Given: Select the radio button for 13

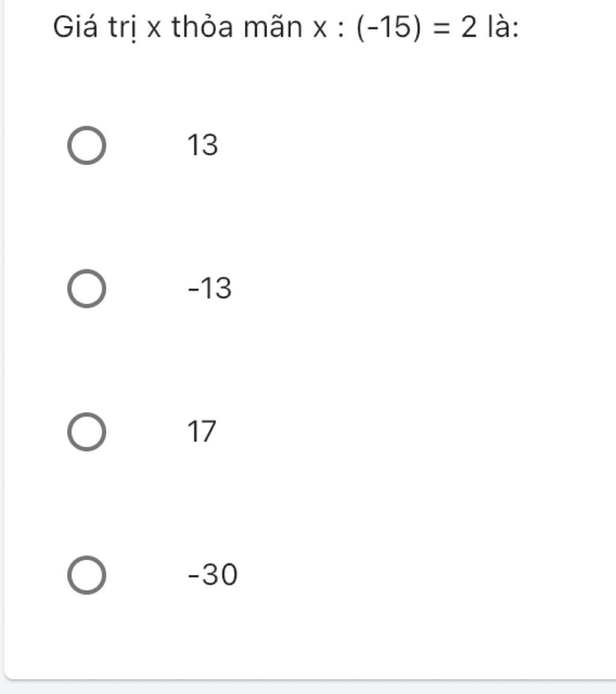Looking at the screenshot, I should pyautogui.click(x=87, y=144).
